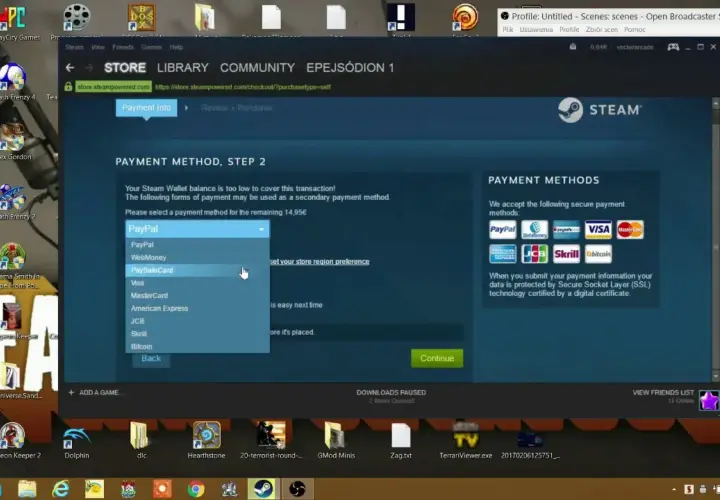The image size is (720, 500).
Task: Open the Steam menu in the menu bar
Action: click(x=74, y=47)
